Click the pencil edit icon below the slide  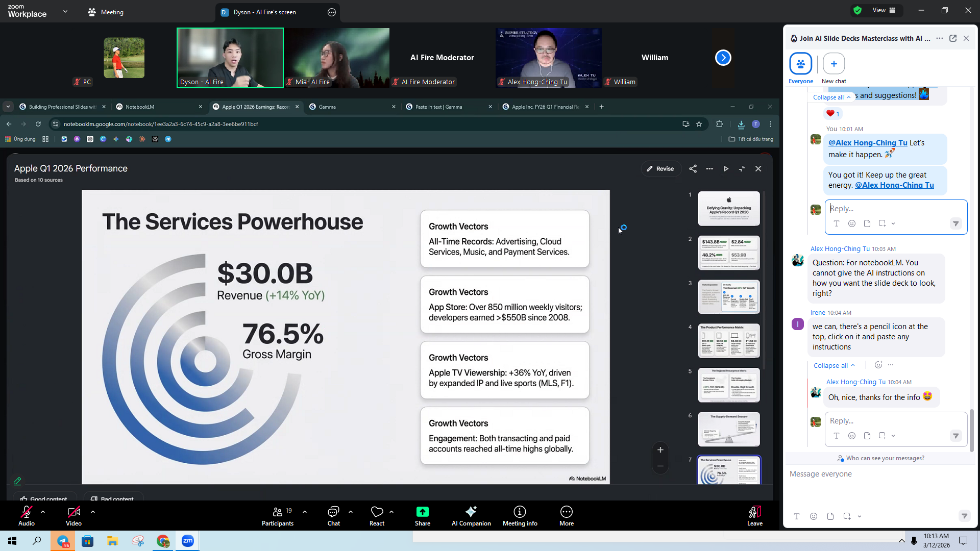tap(17, 481)
